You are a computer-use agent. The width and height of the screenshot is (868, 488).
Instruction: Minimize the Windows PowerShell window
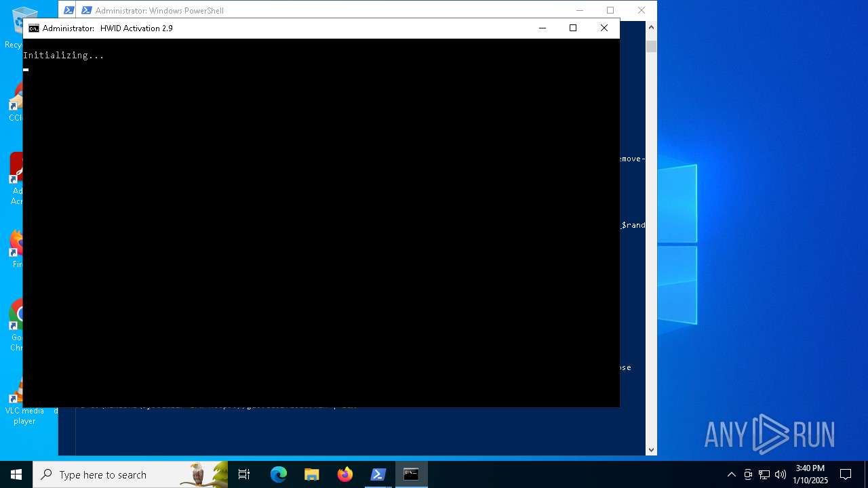[580, 10]
